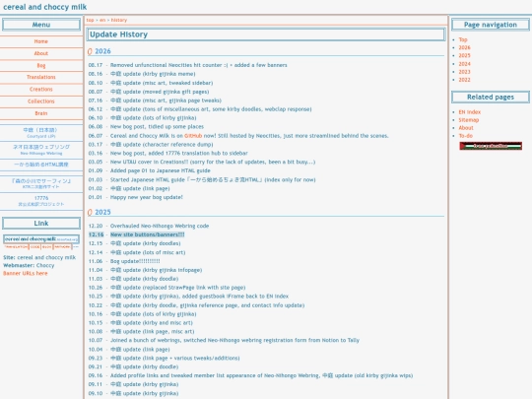Click 'Webmaster: Choccy' text in the sidebar
532x399 pixels.
(x=29, y=265)
